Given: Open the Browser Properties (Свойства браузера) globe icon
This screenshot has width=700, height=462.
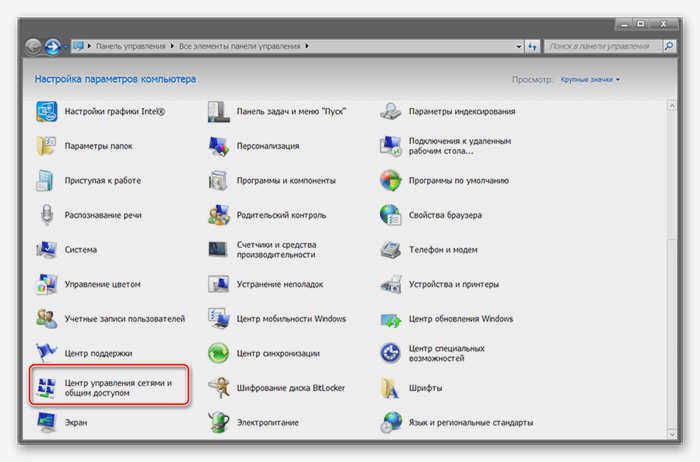Looking at the screenshot, I should (x=391, y=215).
